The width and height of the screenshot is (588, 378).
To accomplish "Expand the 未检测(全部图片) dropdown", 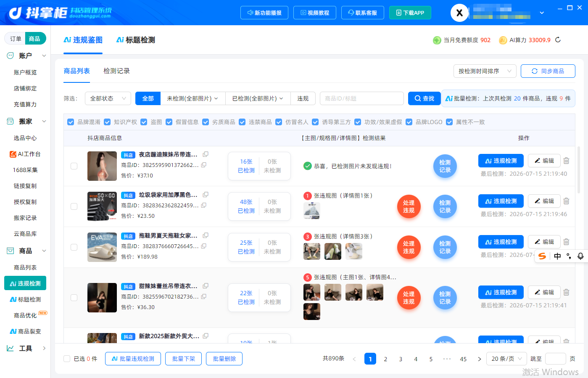I will 192,98.
